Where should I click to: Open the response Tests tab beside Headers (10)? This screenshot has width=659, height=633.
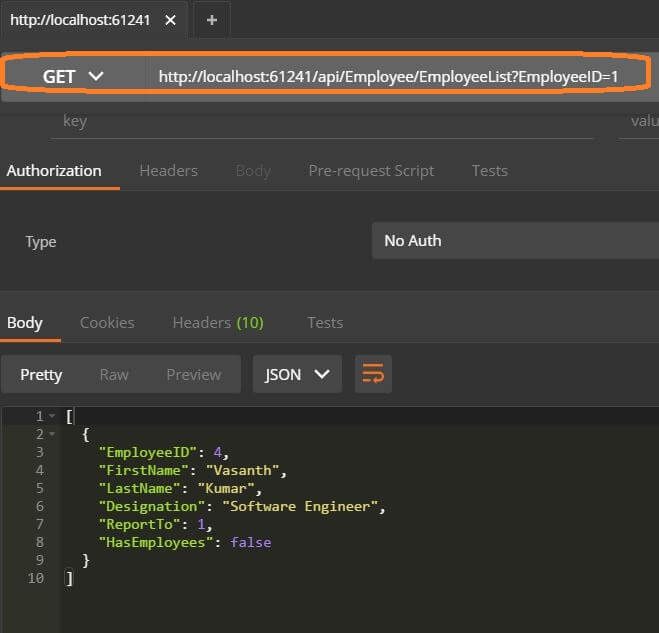point(325,322)
